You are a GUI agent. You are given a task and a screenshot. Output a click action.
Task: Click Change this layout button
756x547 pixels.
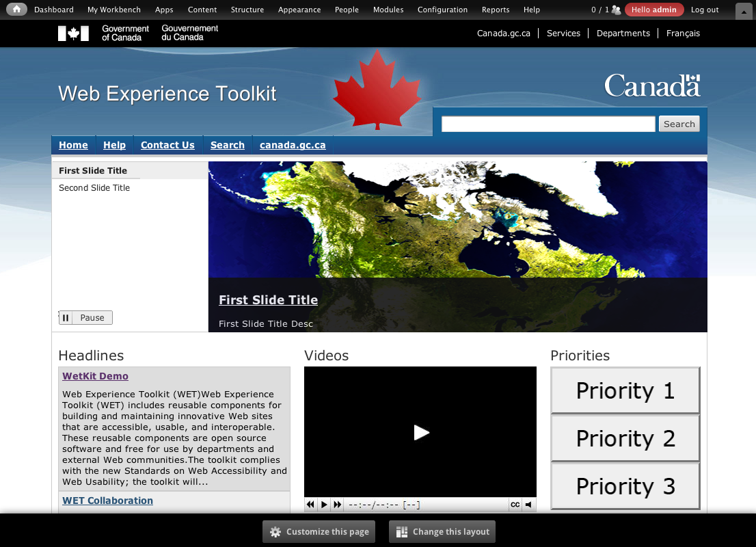[x=442, y=531]
